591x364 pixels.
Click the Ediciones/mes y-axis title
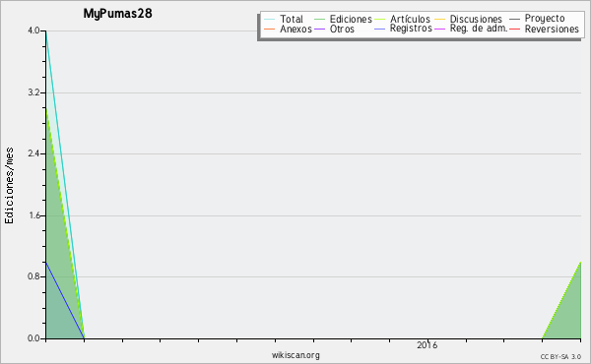point(9,186)
